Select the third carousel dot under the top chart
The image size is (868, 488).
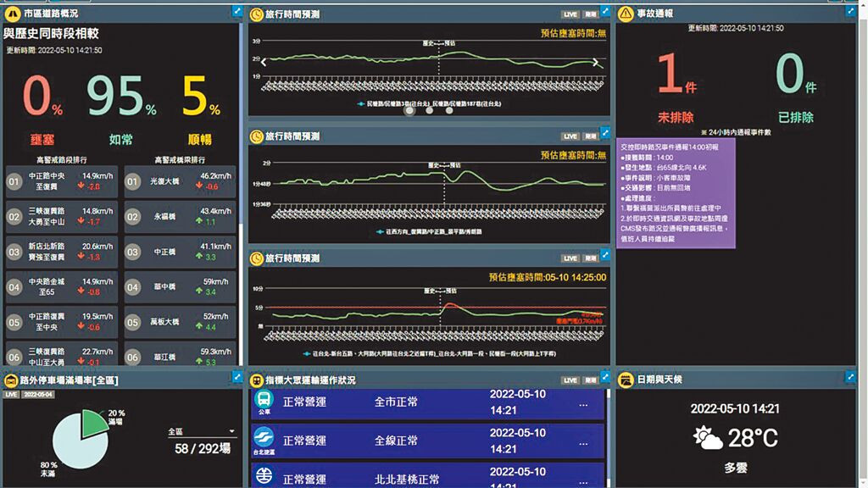click(x=448, y=110)
